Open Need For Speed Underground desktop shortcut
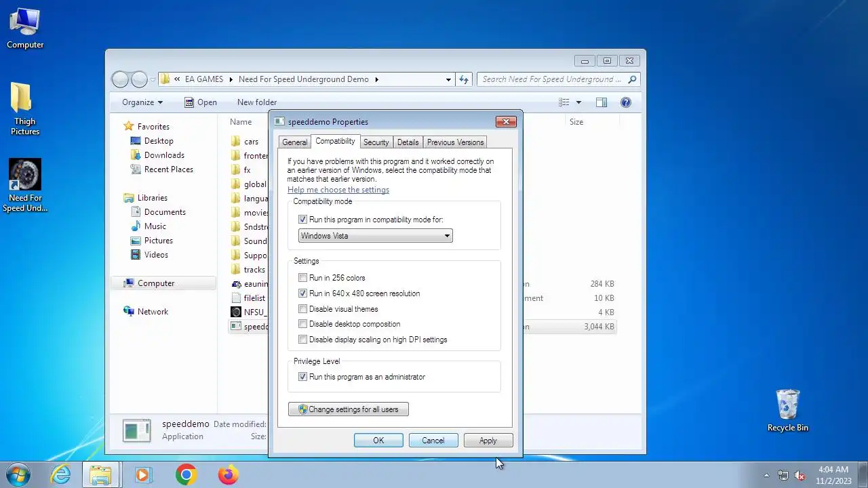 (25, 186)
